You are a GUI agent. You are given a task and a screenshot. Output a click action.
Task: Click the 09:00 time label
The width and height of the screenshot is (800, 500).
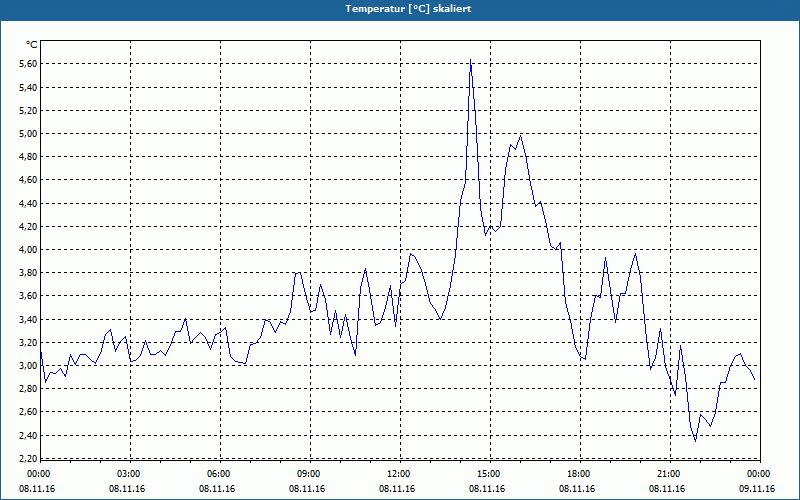point(309,474)
